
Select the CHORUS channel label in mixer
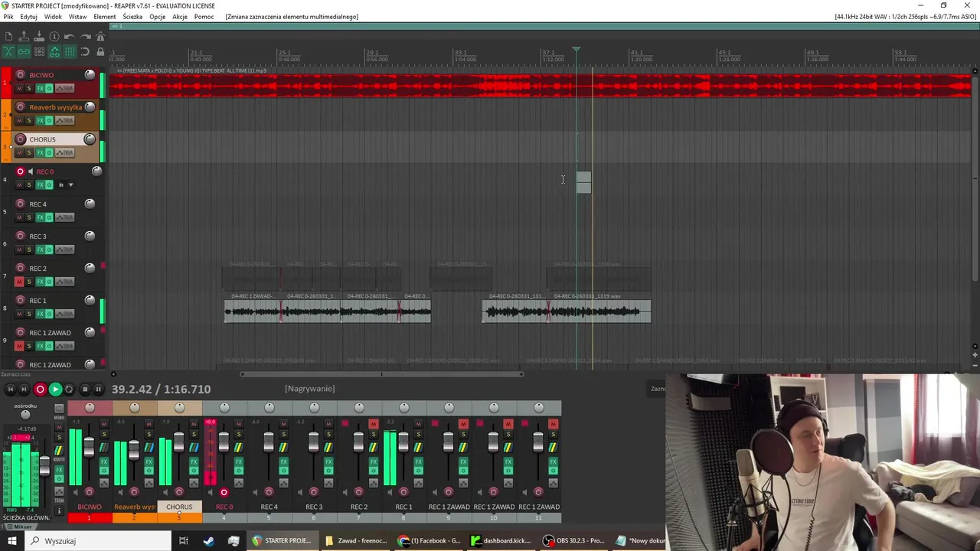pos(179,507)
